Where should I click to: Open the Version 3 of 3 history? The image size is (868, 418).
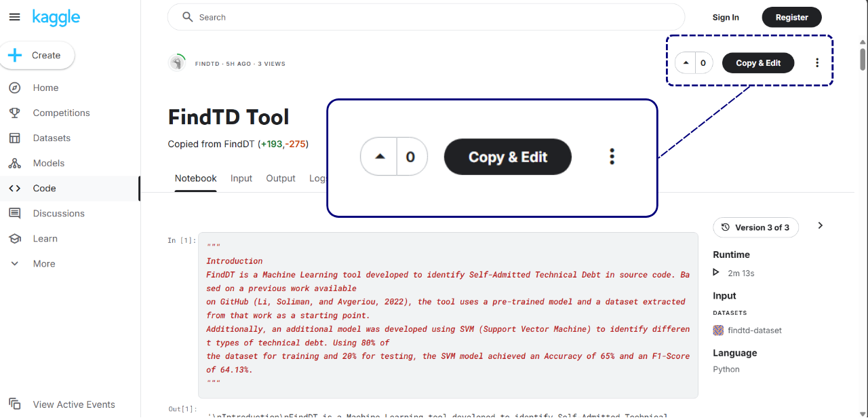point(755,227)
